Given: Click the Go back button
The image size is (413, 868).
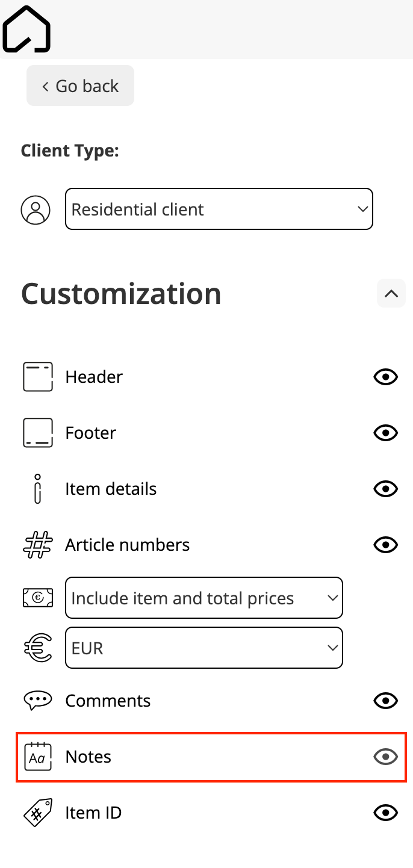Looking at the screenshot, I should (x=80, y=85).
